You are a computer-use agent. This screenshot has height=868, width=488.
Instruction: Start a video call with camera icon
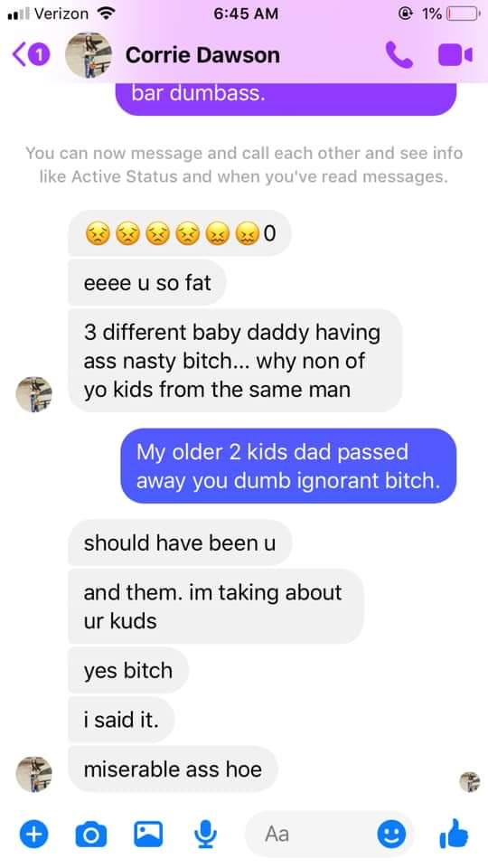point(455,55)
